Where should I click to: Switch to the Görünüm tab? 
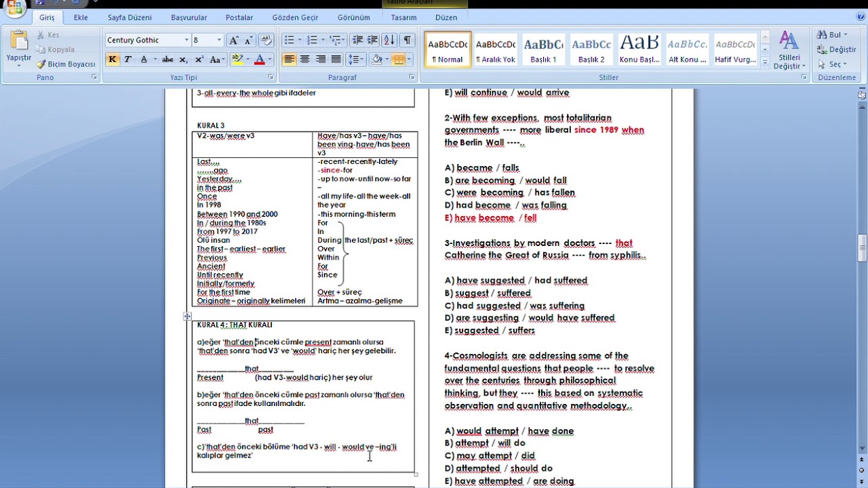click(x=354, y=18)
